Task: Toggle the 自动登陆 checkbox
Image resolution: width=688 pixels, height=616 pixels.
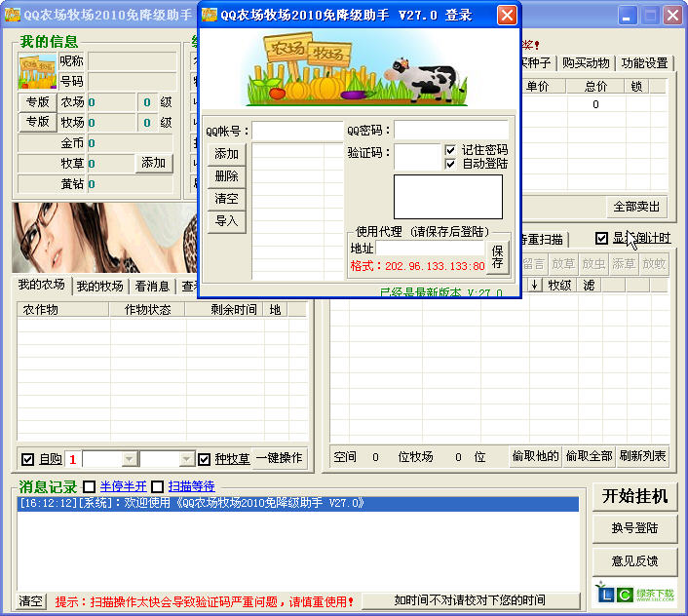Action: [x=450, y=164]
